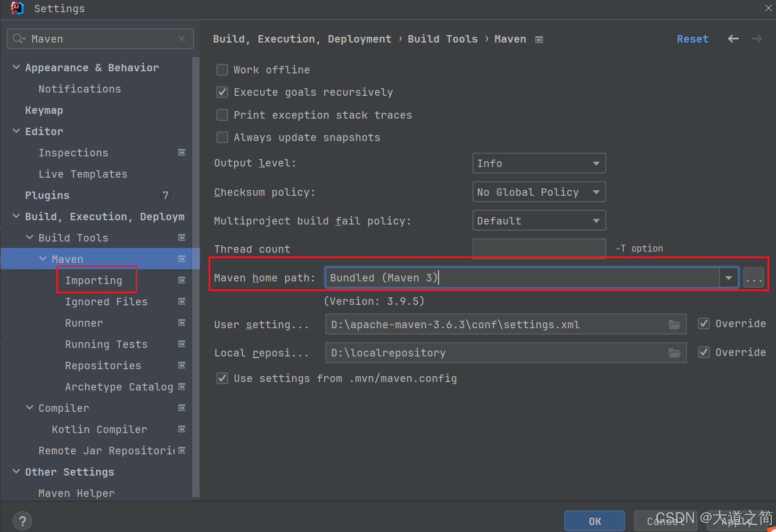Click project-settings icon on Repositories row
776x532 pixels.
click(x=182, y=365)
